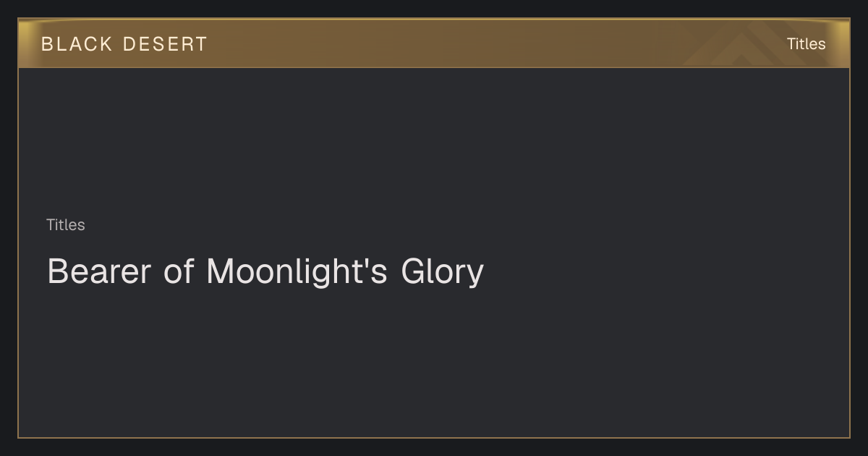Screen dimensions: 868x456
Task: Open Titles link in the gold header
Action: tap(806, 44)
